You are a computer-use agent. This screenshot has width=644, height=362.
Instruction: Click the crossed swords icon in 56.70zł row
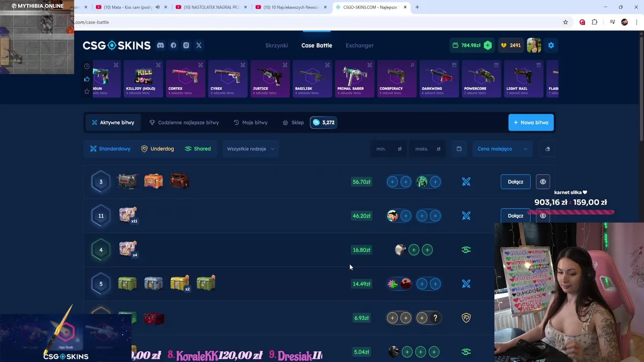(466, 182)
